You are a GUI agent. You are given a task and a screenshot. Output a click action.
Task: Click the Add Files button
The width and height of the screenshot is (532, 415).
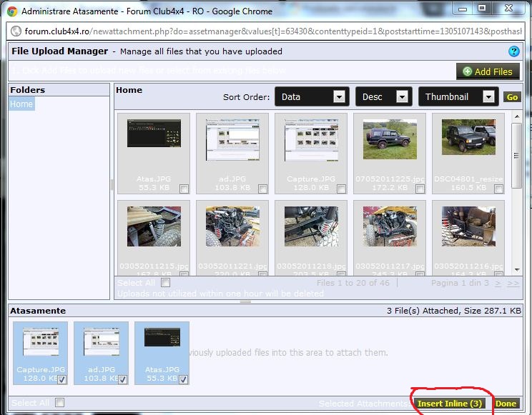(x=488, y=71)
